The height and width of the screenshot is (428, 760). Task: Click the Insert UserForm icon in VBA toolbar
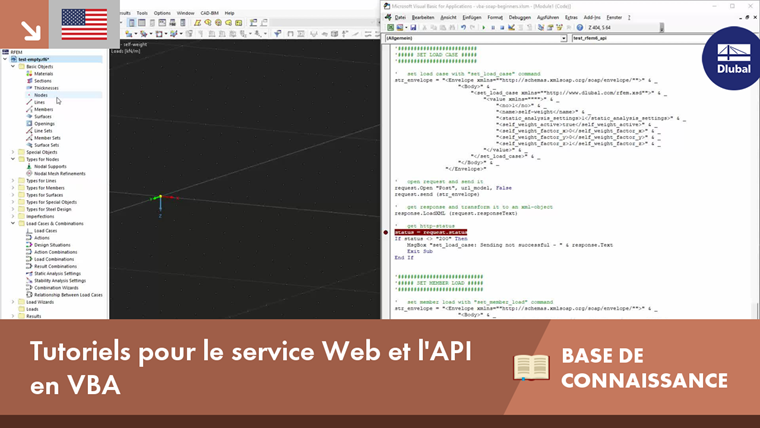(x=400, y=28)
